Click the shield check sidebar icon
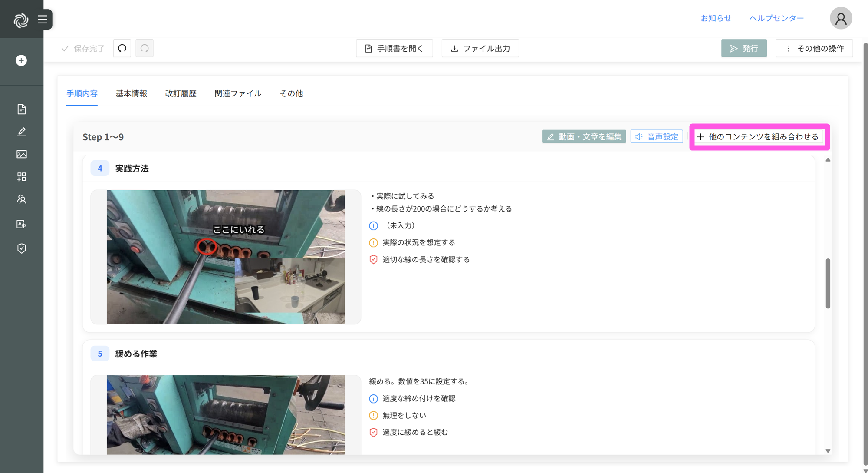The width and height of the screenshot is (868, 473). pyautogui.click(x=21, y=248)
